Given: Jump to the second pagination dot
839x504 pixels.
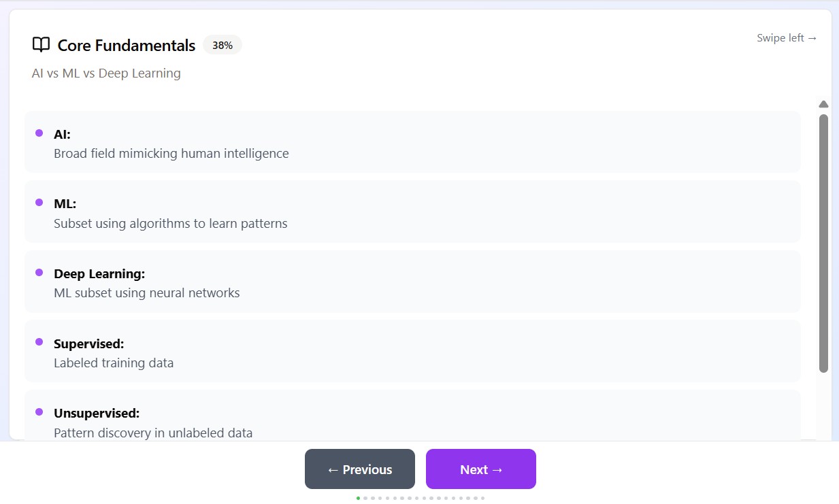Looking at the screenshot, I should (365, 498).
